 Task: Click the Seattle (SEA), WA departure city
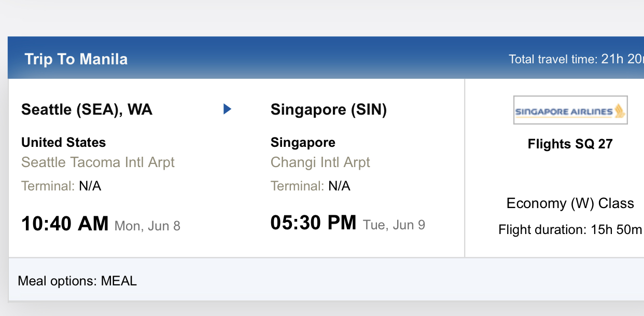(87, 109)
